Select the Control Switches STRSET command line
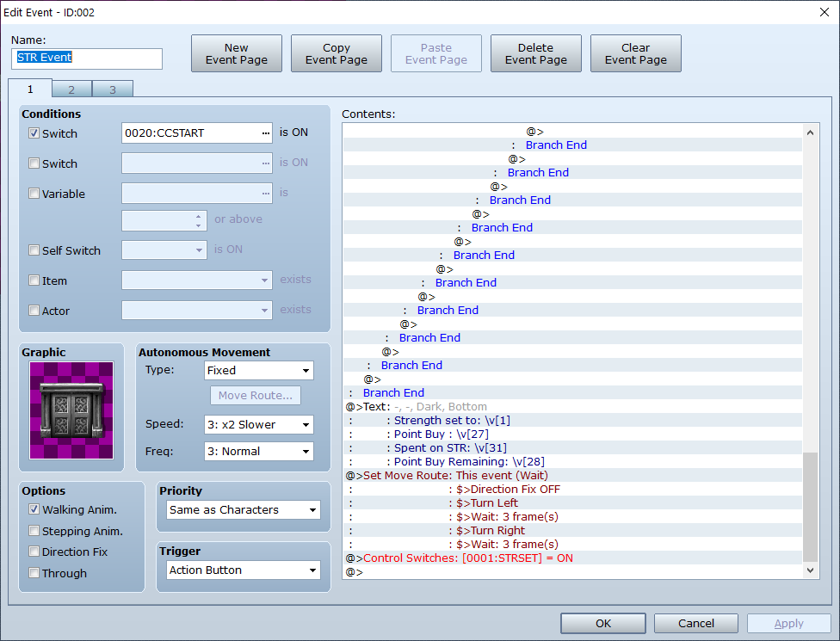Viewport: 840px width, 641px height. point(572,558)
